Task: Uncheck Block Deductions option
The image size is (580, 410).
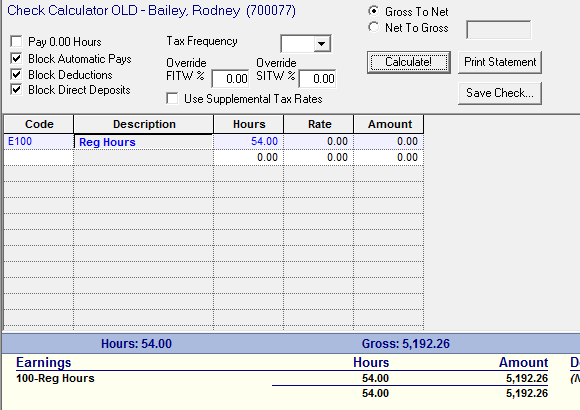Action: tap(16, 74)
